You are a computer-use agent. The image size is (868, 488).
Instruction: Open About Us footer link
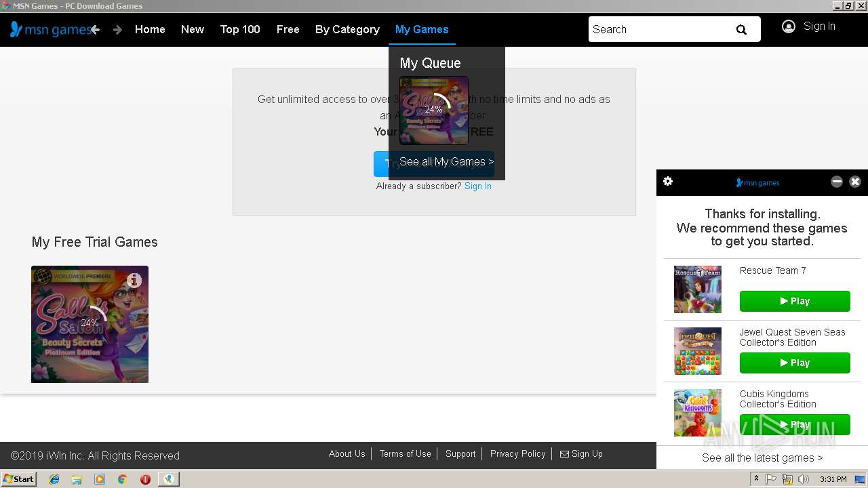point(347,454)
